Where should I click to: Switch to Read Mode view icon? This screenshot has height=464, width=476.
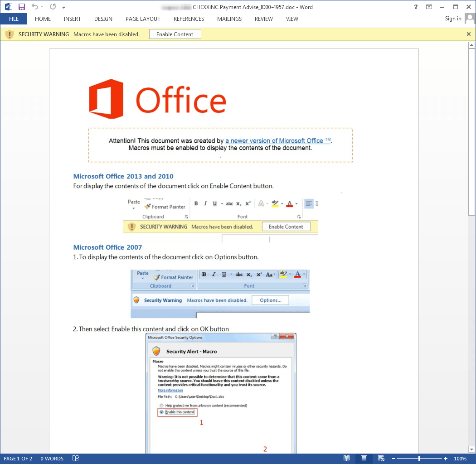pyautogui.click(x=346, y=458)
